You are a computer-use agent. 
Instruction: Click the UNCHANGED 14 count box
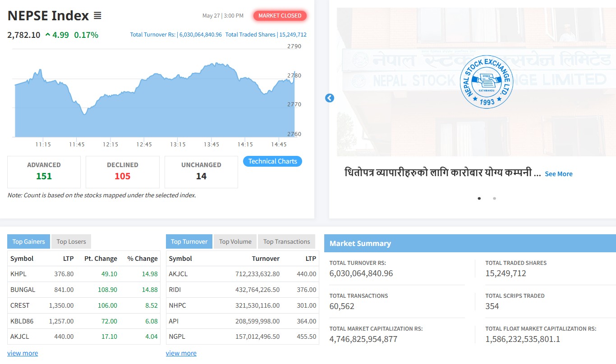[201, 172]
